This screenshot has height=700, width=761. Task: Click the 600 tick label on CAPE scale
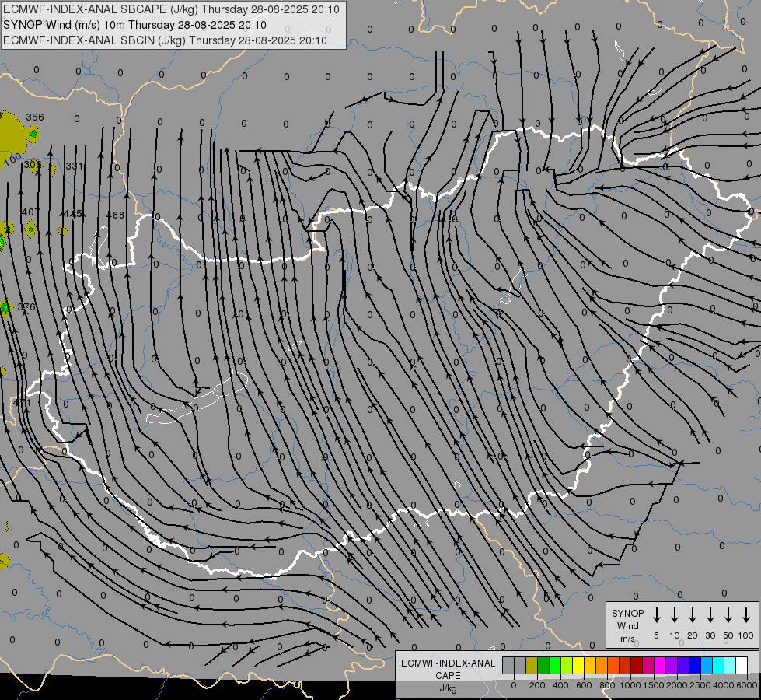click(x=584, y=685)
